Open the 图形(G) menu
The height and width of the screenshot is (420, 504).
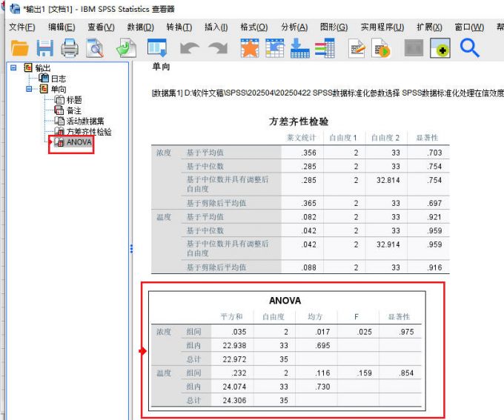(334, 27)
